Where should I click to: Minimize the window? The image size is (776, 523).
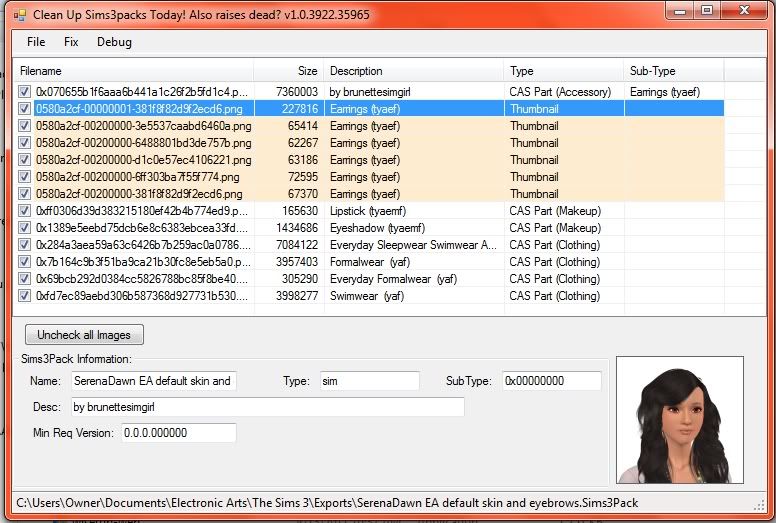tap(680, 10)
